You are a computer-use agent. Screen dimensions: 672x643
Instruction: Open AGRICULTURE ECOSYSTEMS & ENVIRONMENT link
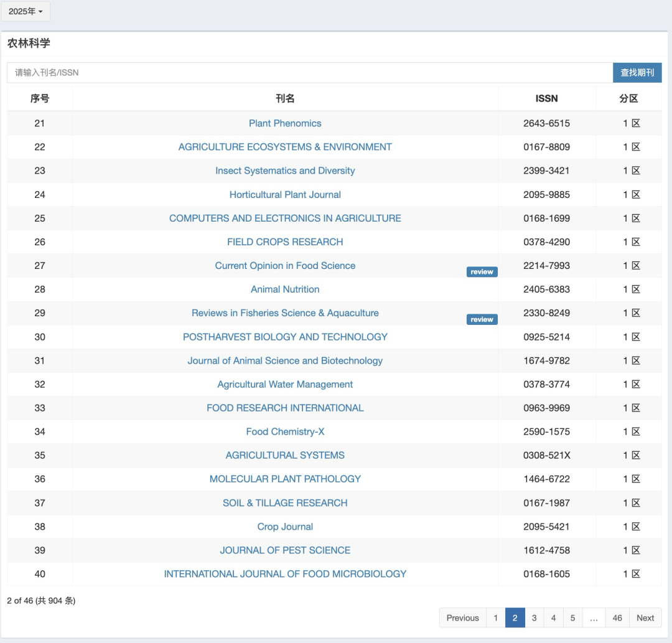pos(285,147)
